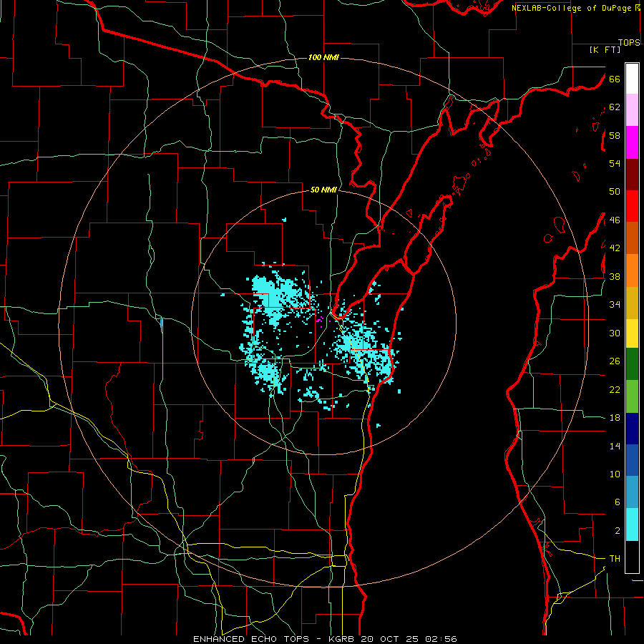Click the legend value "50"
Viewport: 644px width, 644px height.
coord(615,192)
